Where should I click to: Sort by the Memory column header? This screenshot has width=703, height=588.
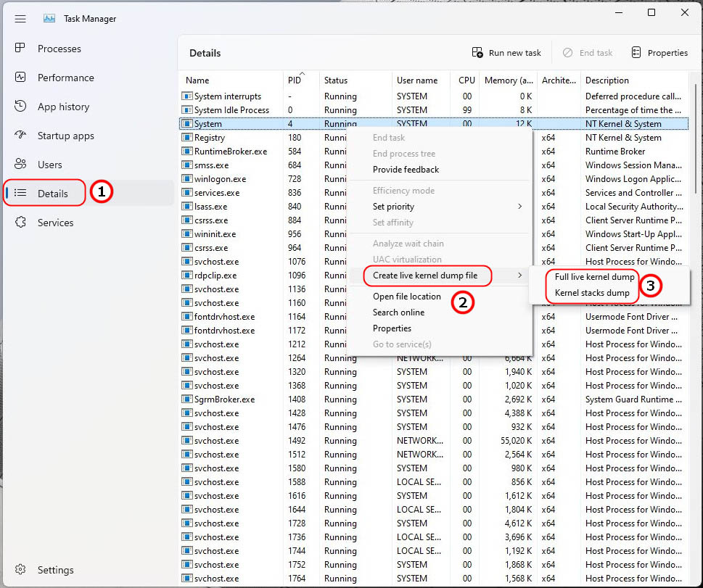tap(509, 80)
